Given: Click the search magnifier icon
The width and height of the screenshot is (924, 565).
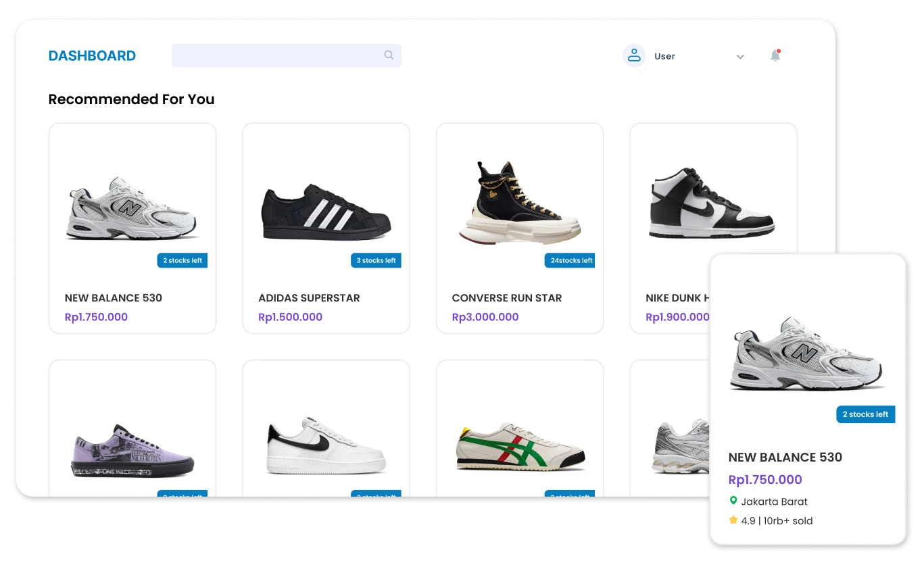Looking at the screenshot, I should coord(389,55).
